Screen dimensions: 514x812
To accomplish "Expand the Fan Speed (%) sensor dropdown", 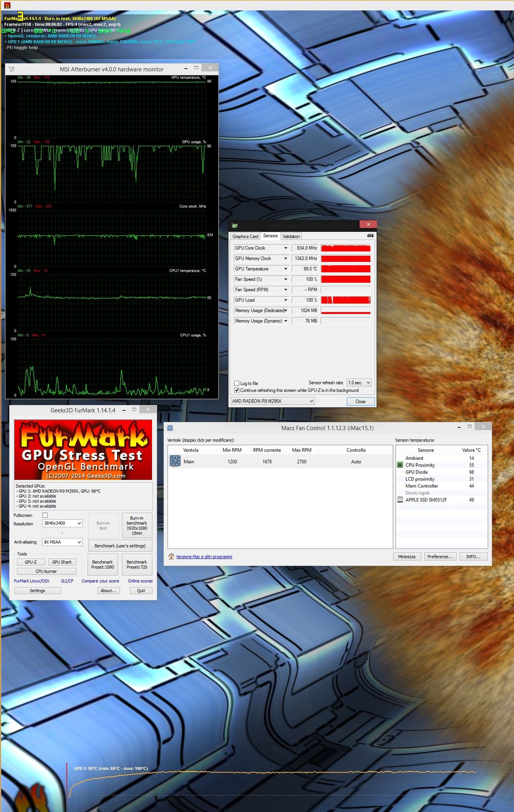I will [x=286, y=280].
